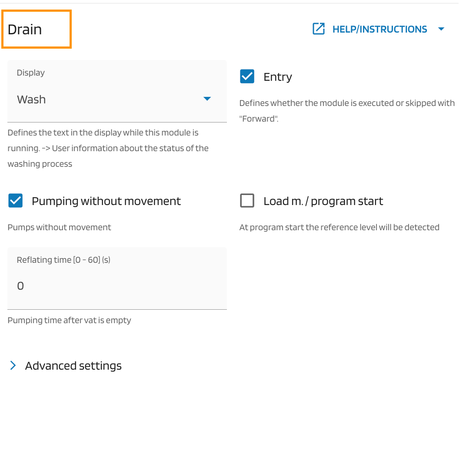Click the blue caret in the Display field

[x=207, y=99]
